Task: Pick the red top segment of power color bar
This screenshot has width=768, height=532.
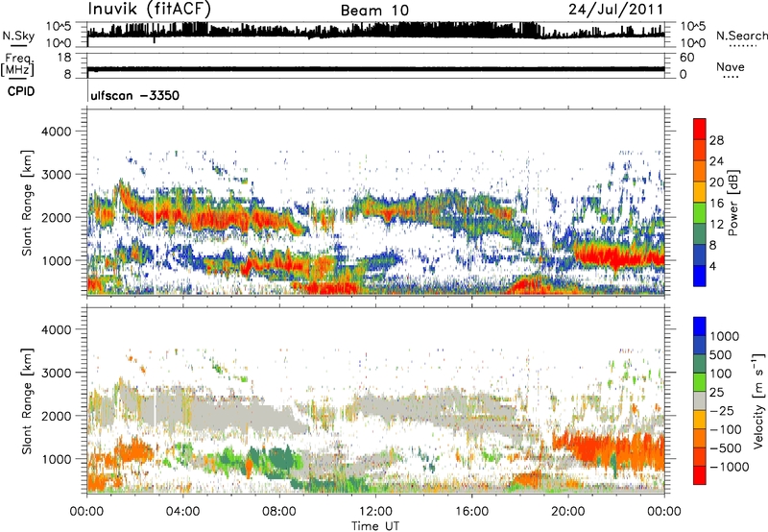Action: (700, 129)
